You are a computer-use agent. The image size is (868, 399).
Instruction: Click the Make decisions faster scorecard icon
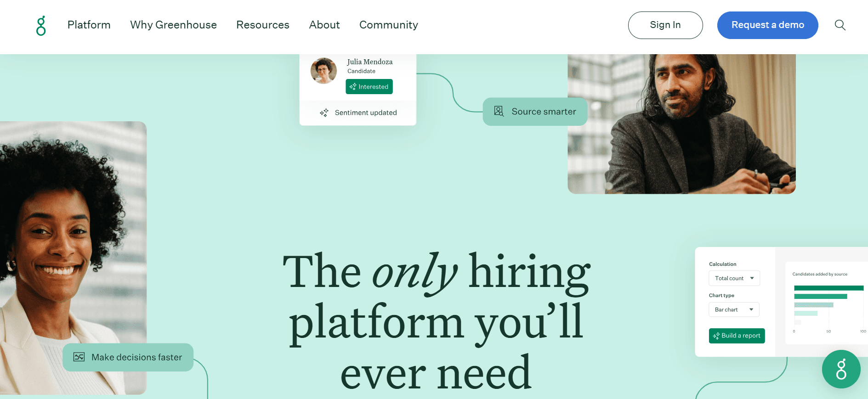click(x=79, y=357)
